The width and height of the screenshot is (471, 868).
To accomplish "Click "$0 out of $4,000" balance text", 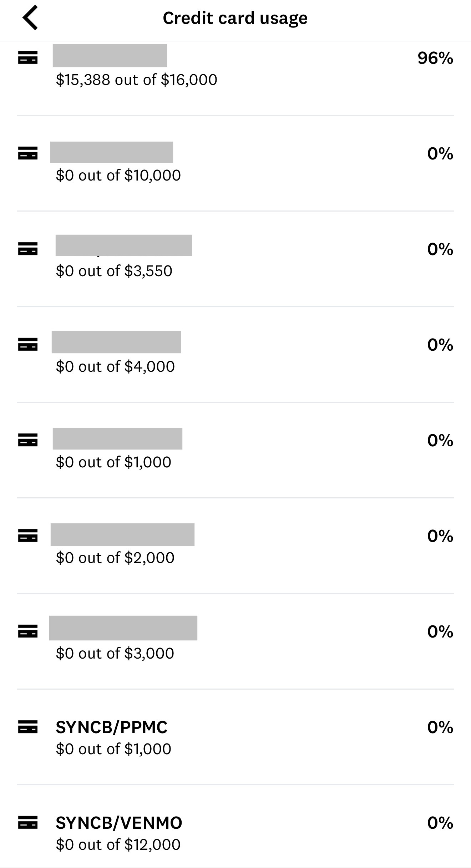I will click(x=115, y=367).
